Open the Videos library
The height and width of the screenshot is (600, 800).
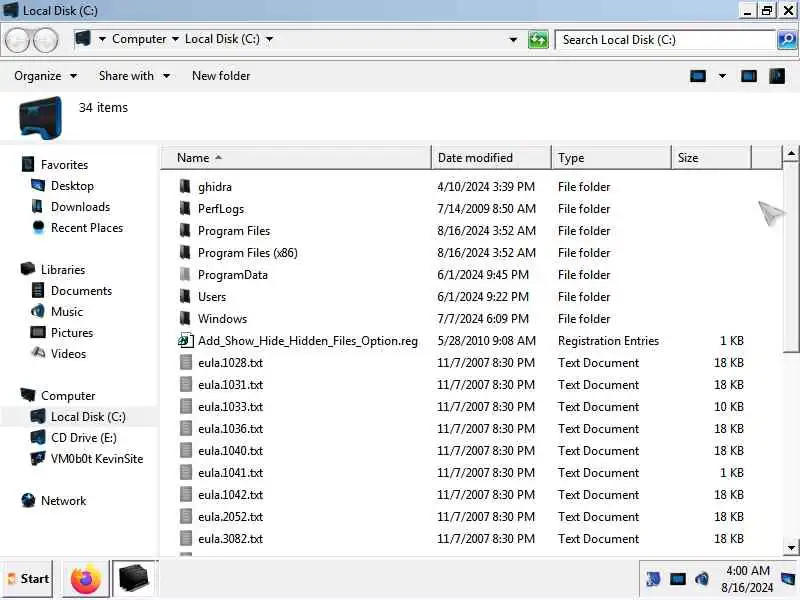(x=68, y=354)
